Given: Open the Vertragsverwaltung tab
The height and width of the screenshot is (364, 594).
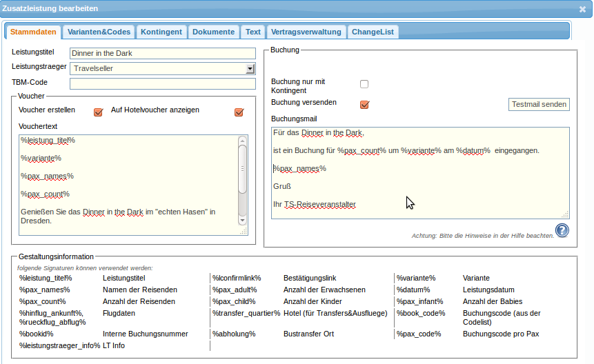Looking at the screenshot, I should tap(306, 32).
